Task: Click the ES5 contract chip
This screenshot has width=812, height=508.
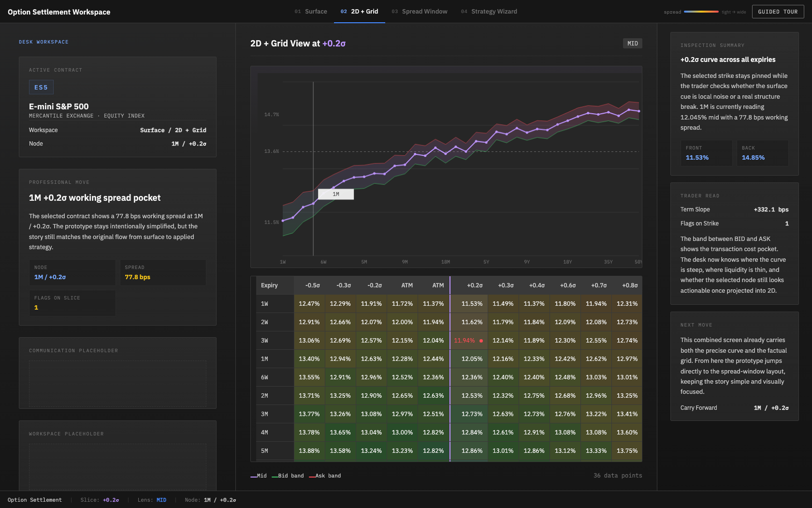Action: click(x=41, y=88)
